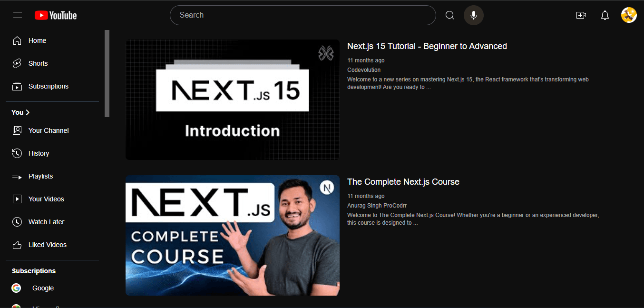Viewport: 644px width, 308px height.
Task: Click the YouTube logo
Action: [56, 15]
